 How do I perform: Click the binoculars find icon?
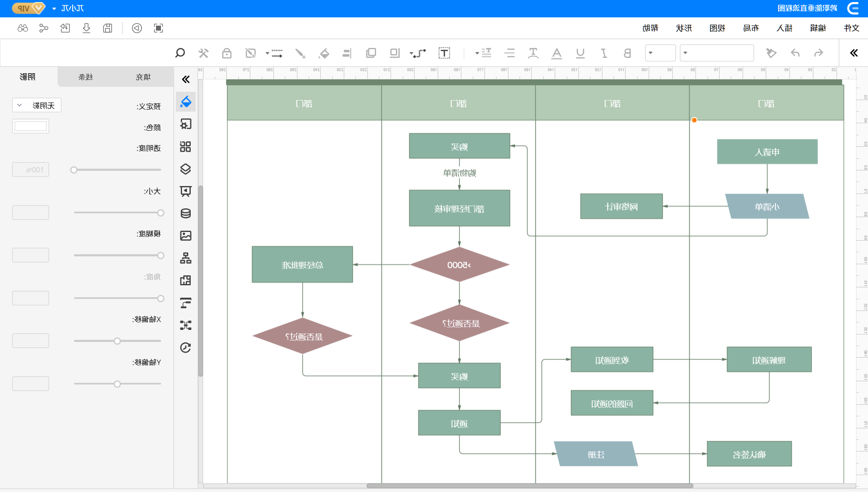(23, 28)
